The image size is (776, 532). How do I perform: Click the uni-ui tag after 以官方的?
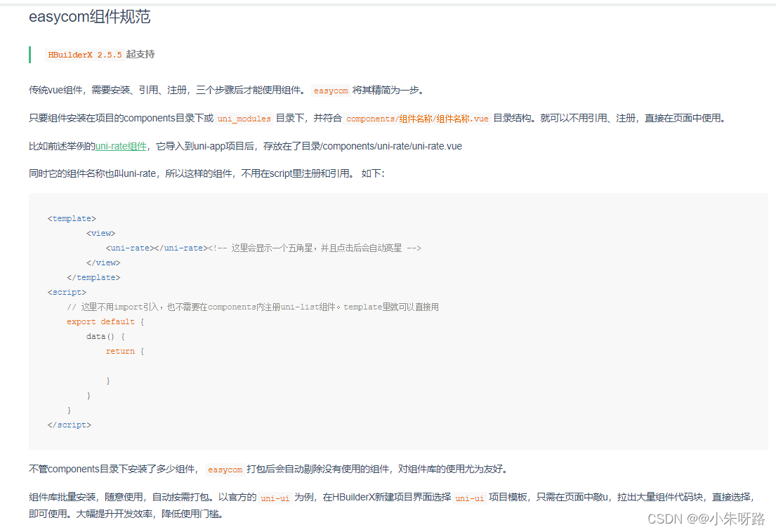coord(275,498)
